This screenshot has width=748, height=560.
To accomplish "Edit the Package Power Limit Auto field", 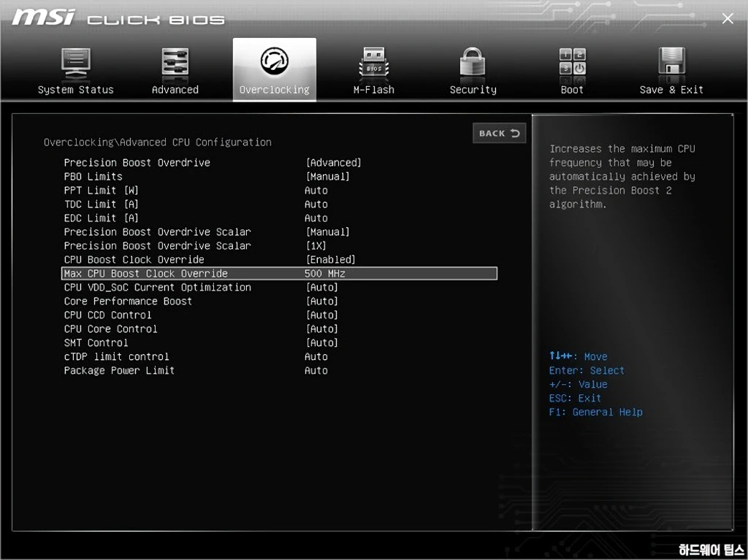I will [316, 370].
